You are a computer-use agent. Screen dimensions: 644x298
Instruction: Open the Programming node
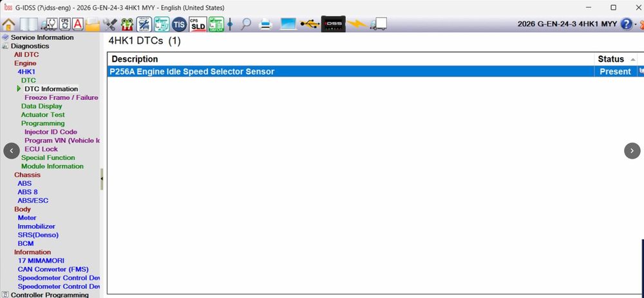click(x=43, y=123)
